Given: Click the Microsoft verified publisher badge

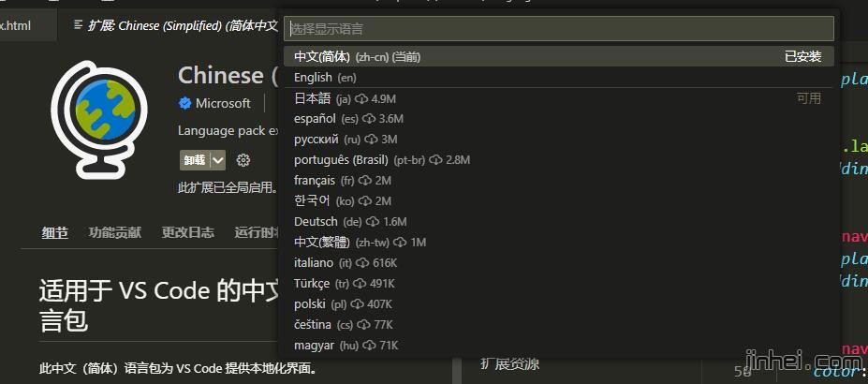Looking at the screenshot, I should [184, 103].
